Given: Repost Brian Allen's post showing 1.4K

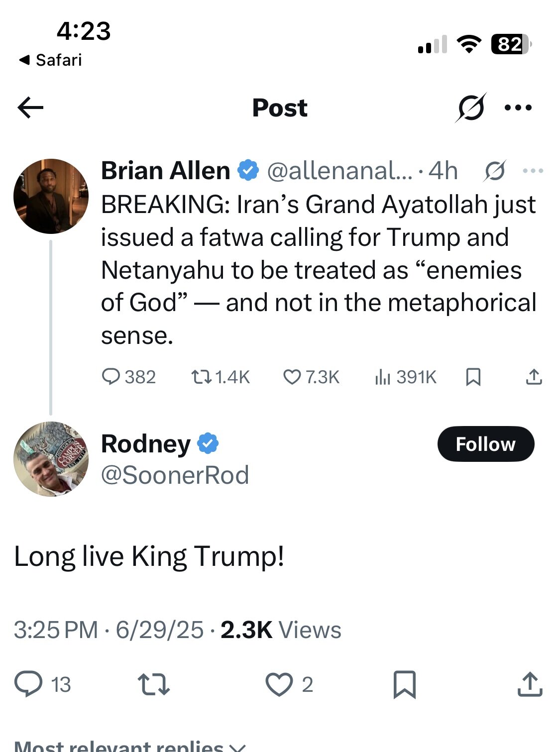Looking at the screenshot, I should (x=221, y=377).
